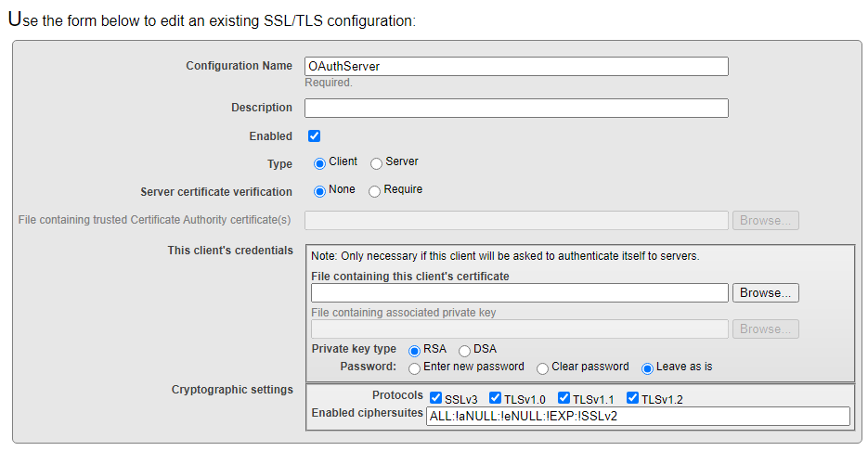Select RSA private key type

(414, 351)
